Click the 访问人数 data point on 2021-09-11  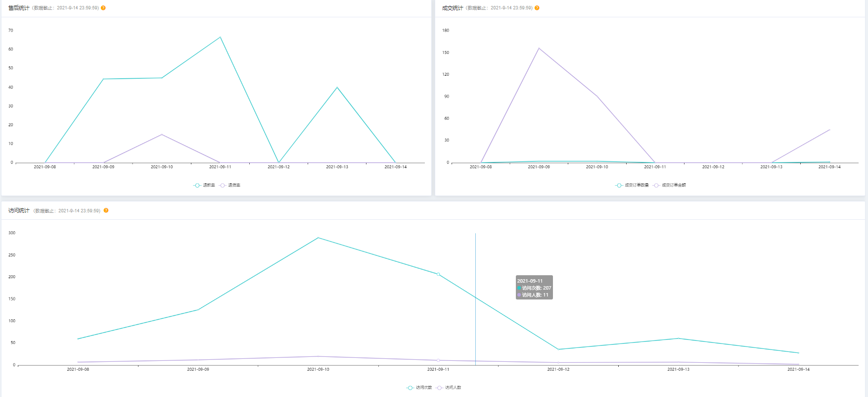tap(438, 360)
